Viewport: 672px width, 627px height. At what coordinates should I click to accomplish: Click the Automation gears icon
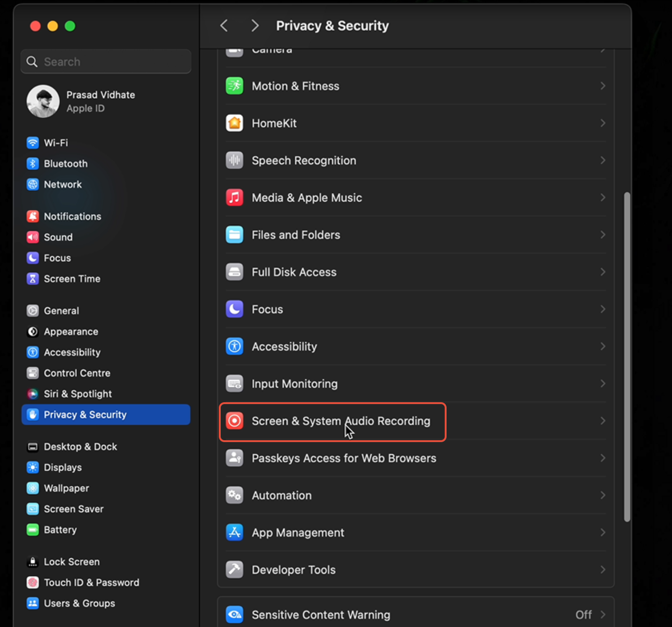click(x=234, y=496)
